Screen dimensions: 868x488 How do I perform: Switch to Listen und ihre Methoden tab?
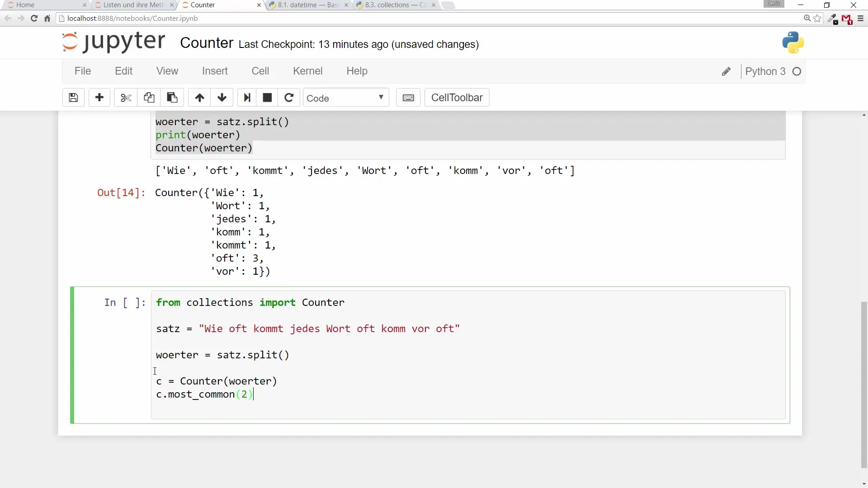pos(133,5)
